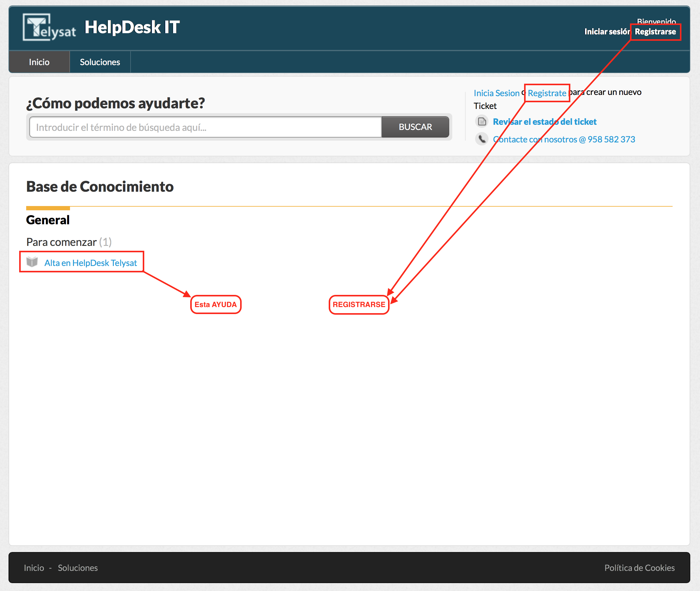This screenshot has width=700, height=591.
Task: Open Revisar el estado del ticket
Action: (544, 122)
